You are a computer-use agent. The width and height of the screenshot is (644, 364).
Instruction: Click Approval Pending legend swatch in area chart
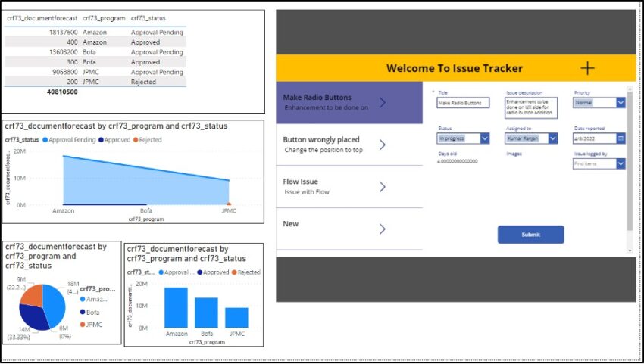coord(45,139)
